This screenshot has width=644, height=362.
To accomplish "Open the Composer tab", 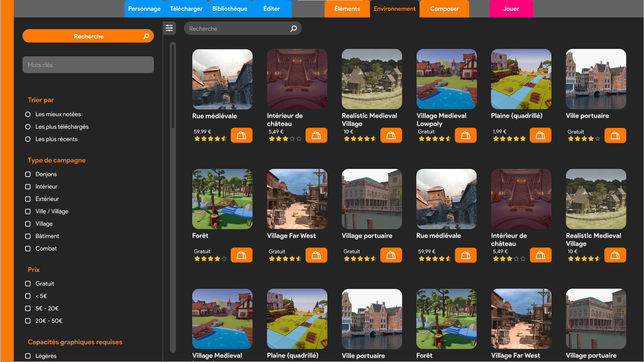I will point(444,9).
